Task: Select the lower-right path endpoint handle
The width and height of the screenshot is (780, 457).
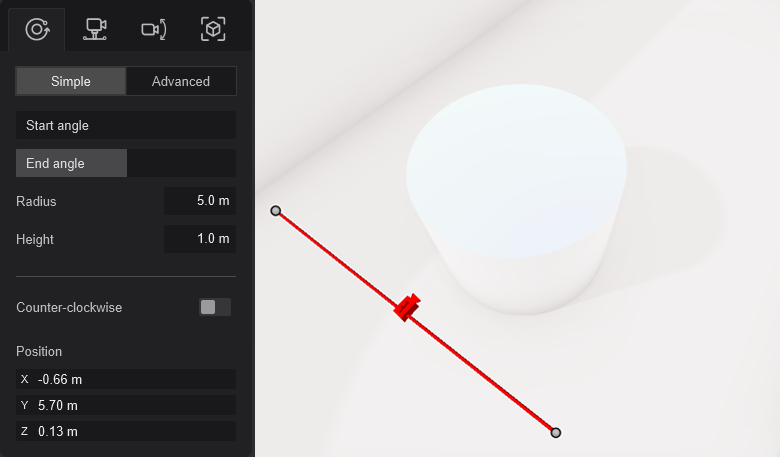Action: (x=556, y=433)
